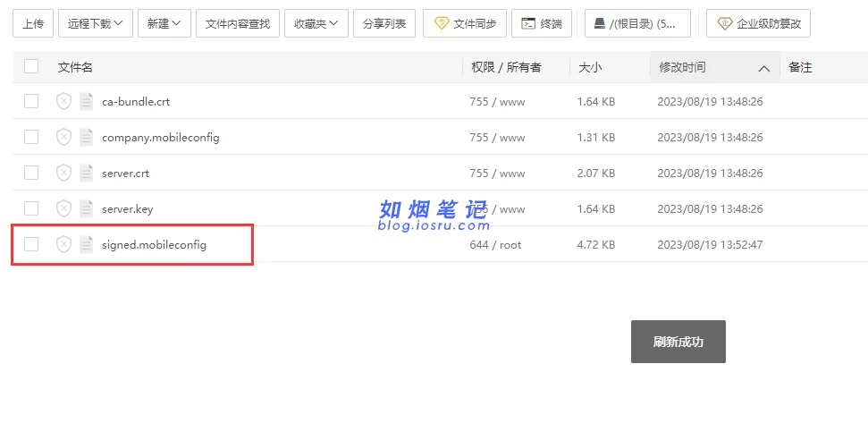Image resolution: width=868 pixels, height=432 pixels.
Task: Click the file icon of company.mobileconfig
Action: point(87,138)
